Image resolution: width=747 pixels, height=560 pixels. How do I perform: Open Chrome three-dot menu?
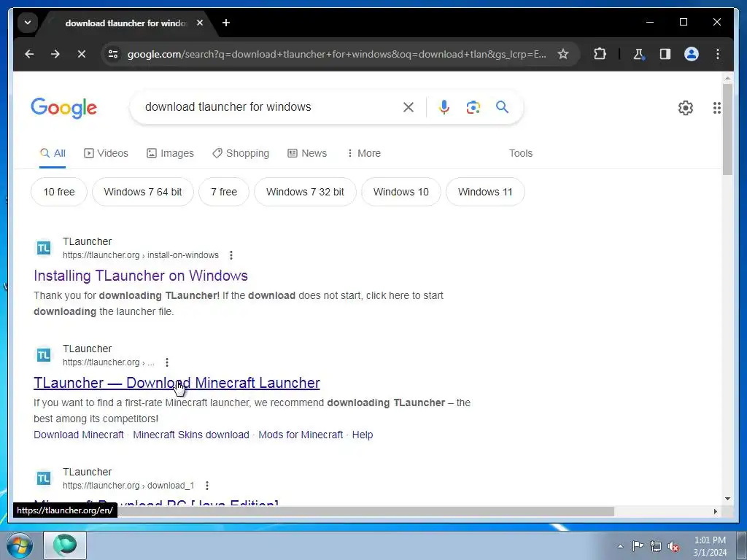point(718,54)
